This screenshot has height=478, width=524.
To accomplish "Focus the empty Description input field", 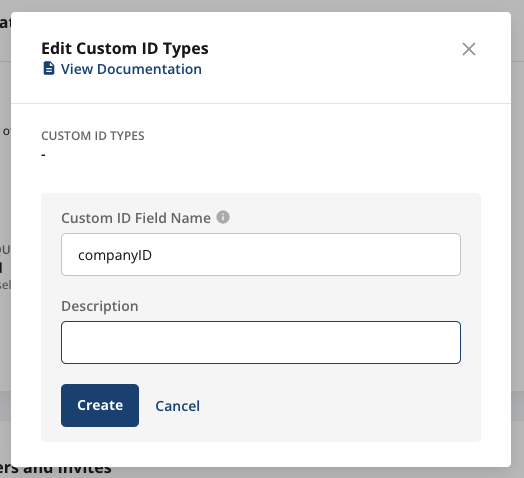I will (261, 343).
